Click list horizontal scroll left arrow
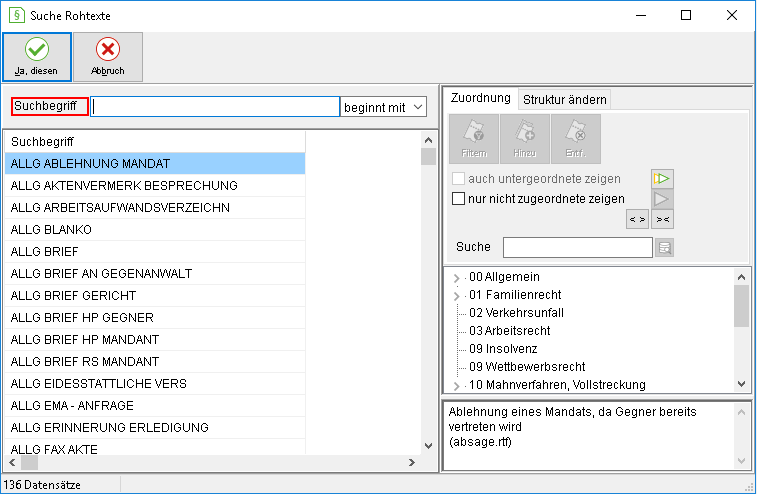This screenshot has width=758, height=494. tap(12, 463)
